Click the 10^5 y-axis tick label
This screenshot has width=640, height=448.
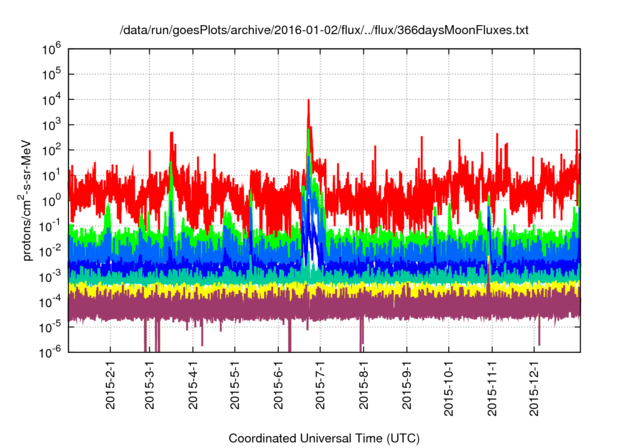coord(51,74)
